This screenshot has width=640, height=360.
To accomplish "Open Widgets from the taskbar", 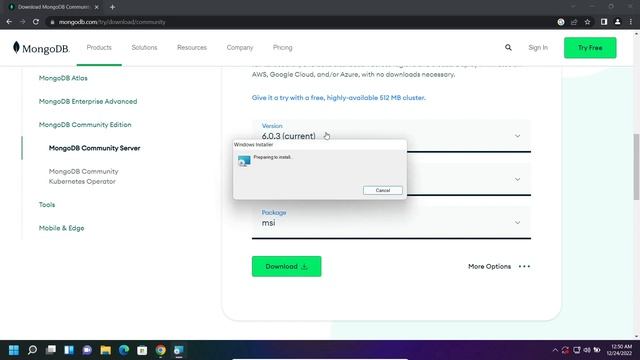I will 69,350.
